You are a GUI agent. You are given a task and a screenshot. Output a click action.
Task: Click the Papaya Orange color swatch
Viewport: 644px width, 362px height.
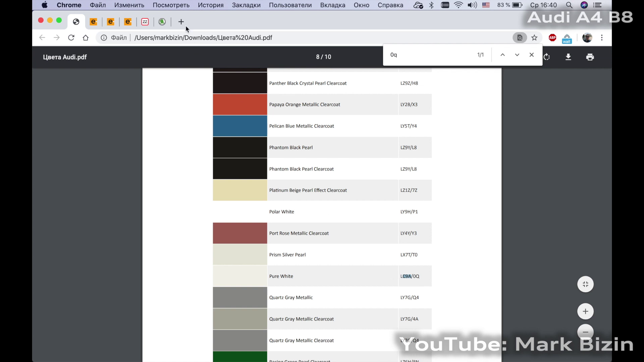tap(240, 105)
